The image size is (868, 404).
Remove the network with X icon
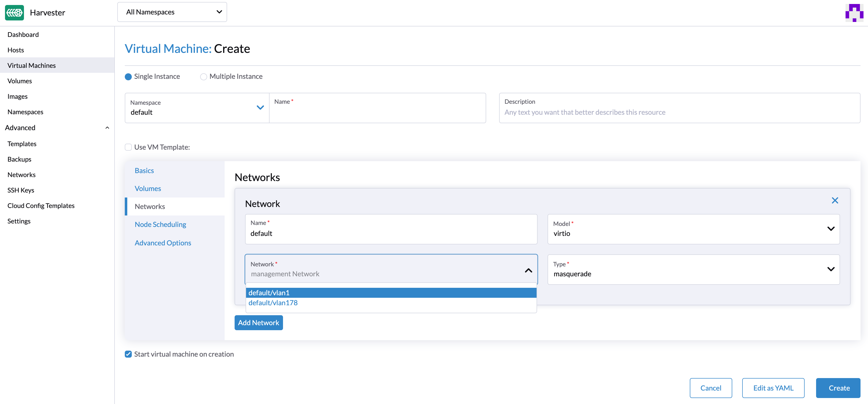coord(835,201)
